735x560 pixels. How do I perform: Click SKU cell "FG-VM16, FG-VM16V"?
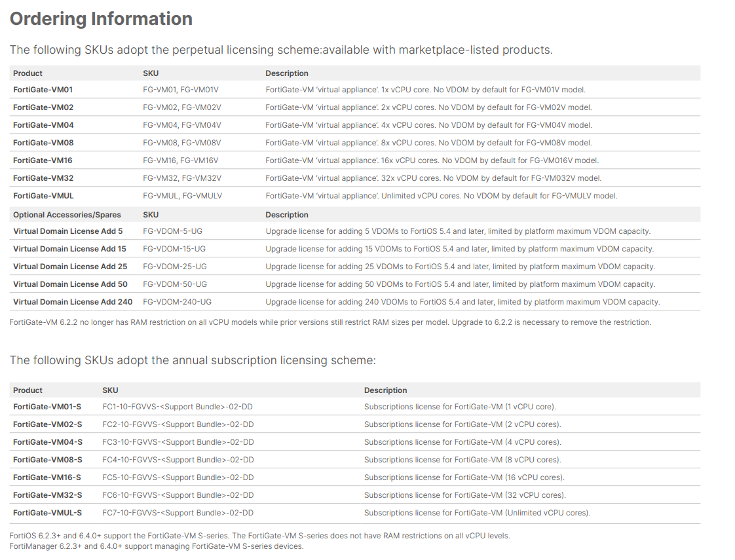(180, 160)
